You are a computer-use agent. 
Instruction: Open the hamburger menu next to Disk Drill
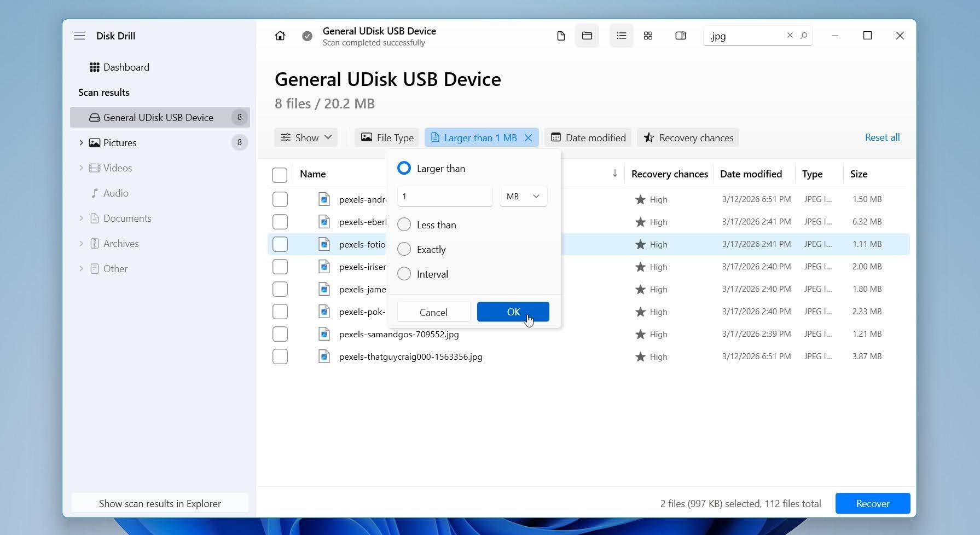pyautogui.click(x=79, y=36)
